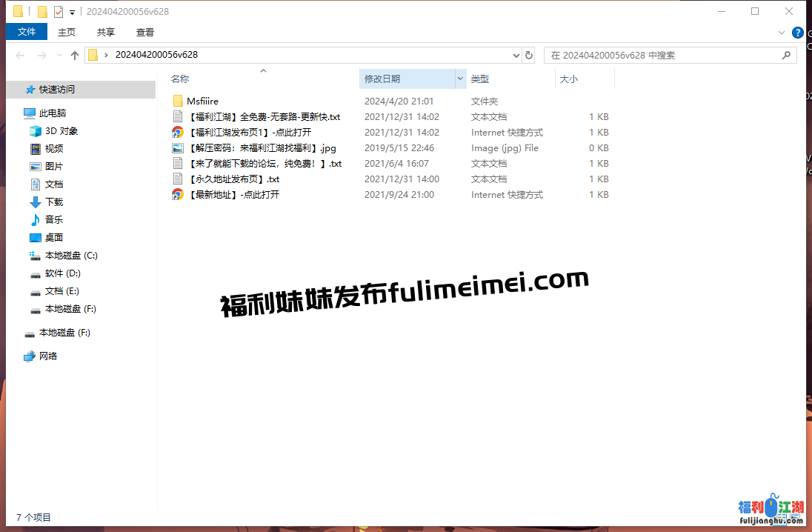Click the 2019/5/15 22:46 date cell
Image resolution: width=812 pixels, height=532 pixels.
pos(399,147)
